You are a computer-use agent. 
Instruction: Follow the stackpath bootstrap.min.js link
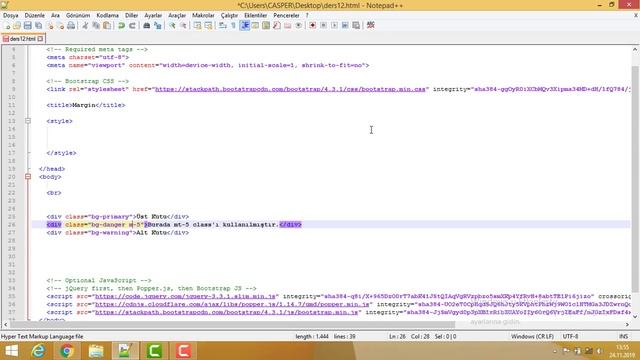click(227, 312)
